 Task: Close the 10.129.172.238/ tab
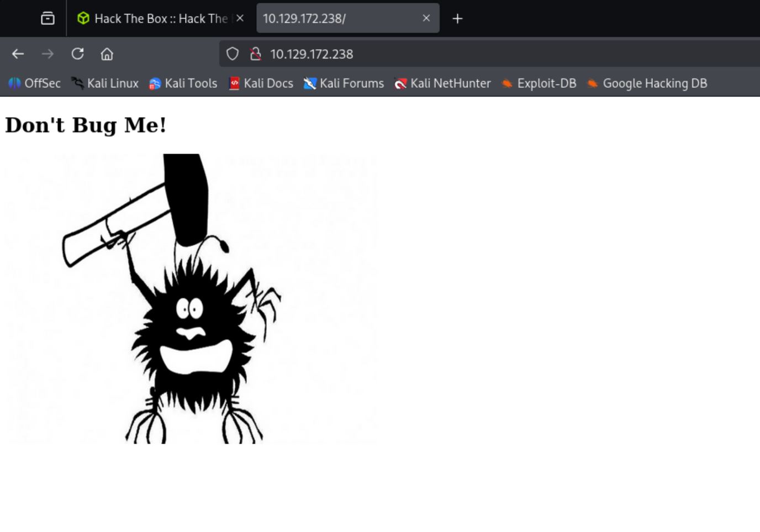click(426, 18)
